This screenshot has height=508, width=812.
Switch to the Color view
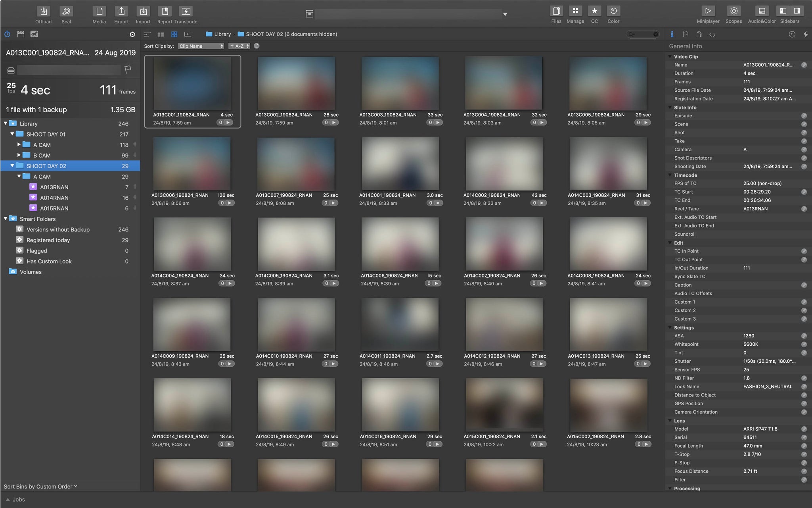coord(613,11)
